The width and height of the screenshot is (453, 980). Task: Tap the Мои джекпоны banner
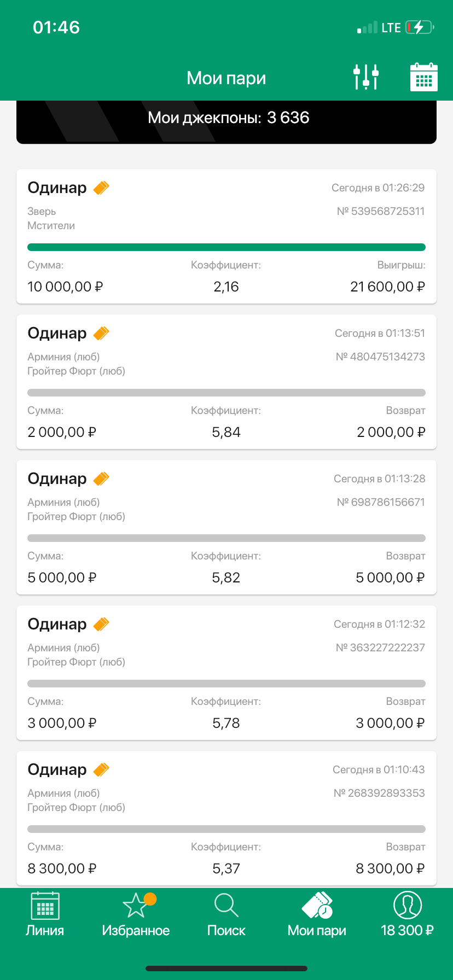tap(226, 118)
